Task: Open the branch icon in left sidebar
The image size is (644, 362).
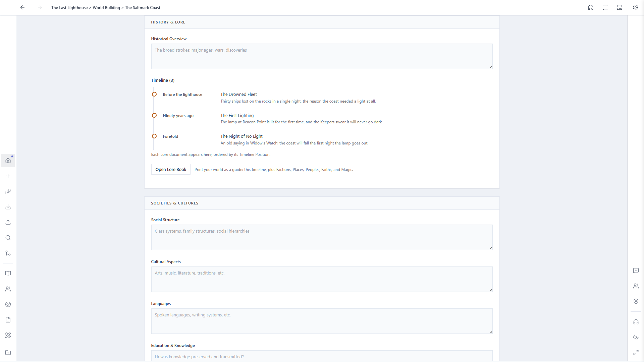Action: (x=8, y=253)
